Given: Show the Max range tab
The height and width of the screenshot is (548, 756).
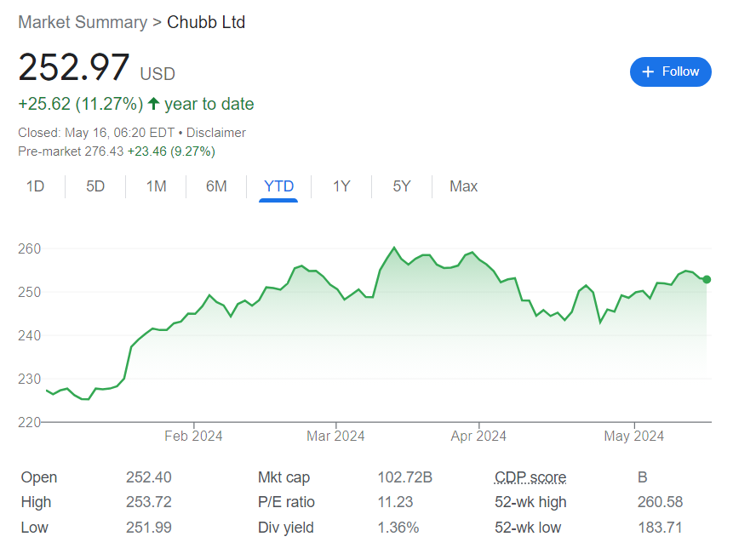Looking at the screenshot, I should (x=463, y=186).
